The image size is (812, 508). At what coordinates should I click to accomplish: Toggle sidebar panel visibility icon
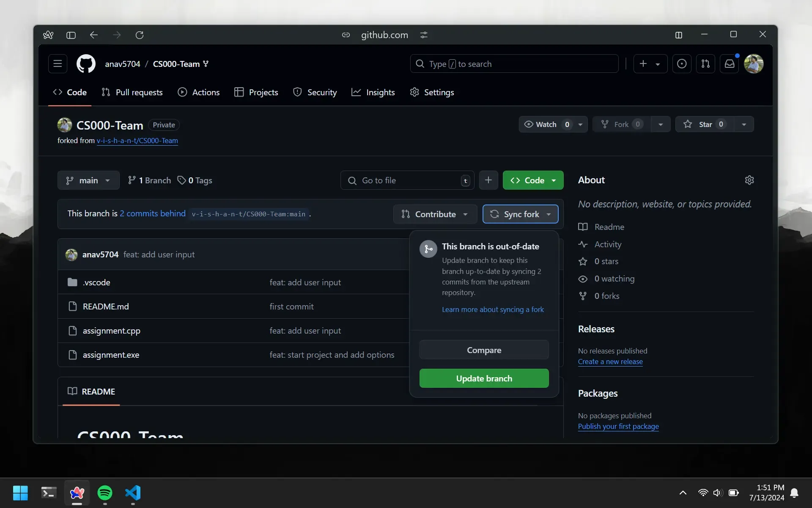click(71, 35)
